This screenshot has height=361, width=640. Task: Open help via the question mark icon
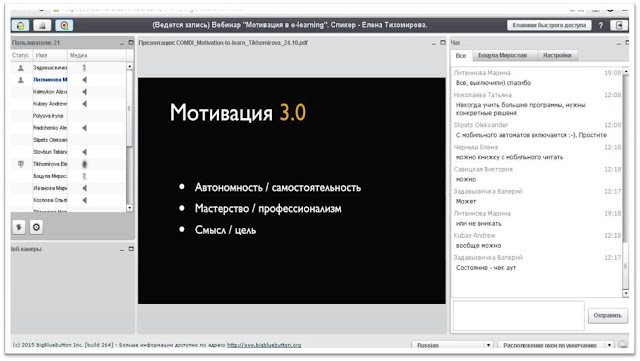[x=600, y=25]
